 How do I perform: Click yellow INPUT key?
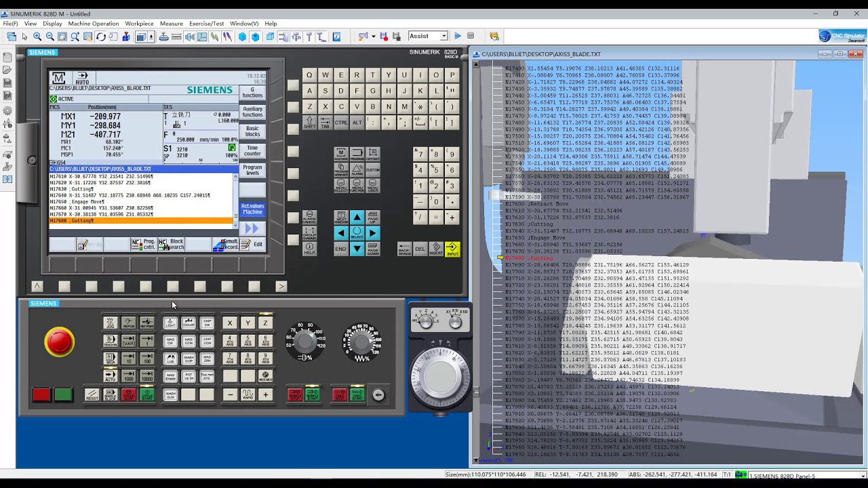tap(452, 249)
